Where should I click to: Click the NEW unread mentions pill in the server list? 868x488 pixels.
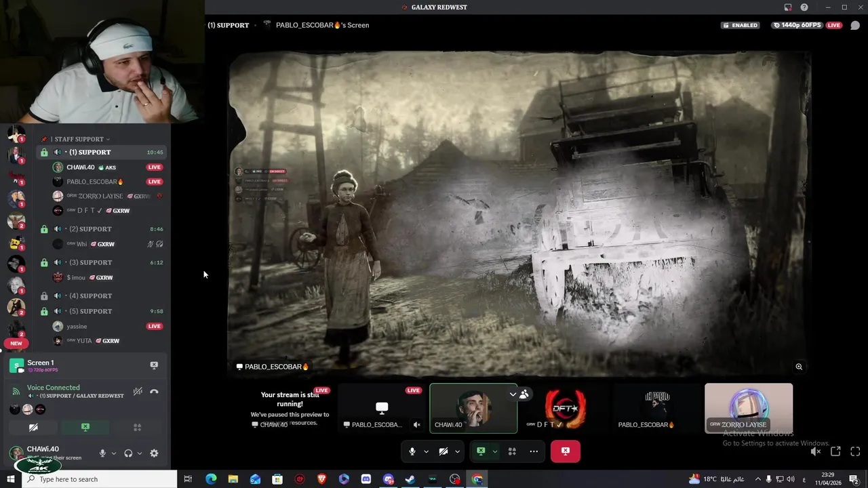tap(16, 344)
